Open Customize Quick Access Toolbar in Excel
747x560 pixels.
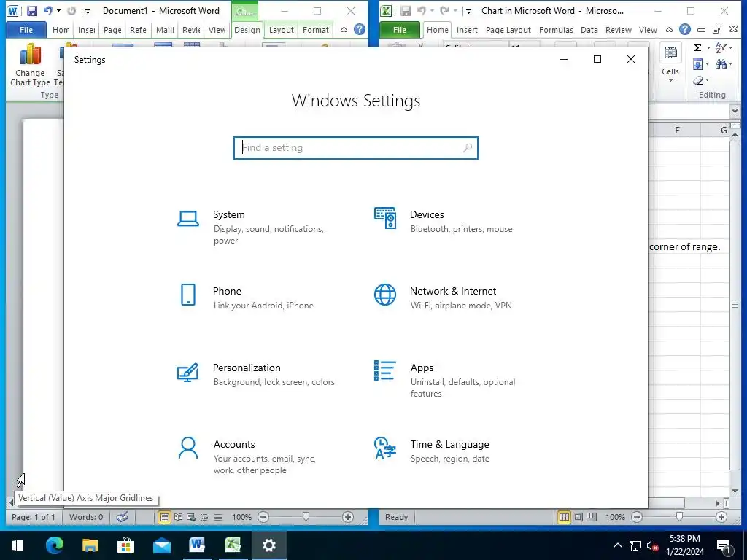coord(468,11)
